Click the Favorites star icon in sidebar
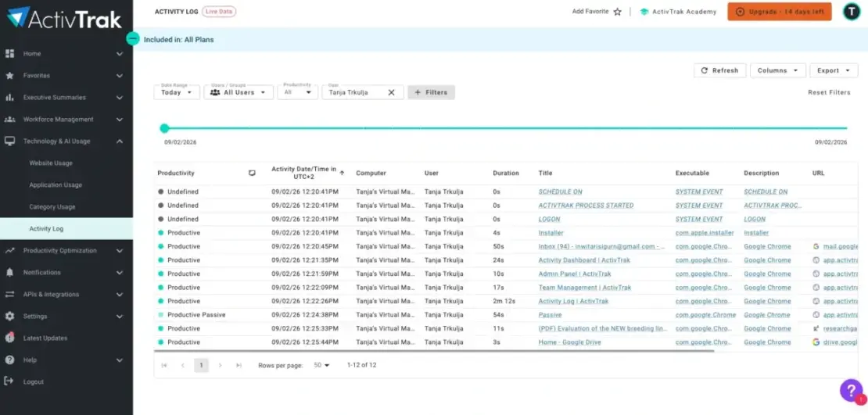This screenshot has width=868, height=415. [x=9, y=76]
